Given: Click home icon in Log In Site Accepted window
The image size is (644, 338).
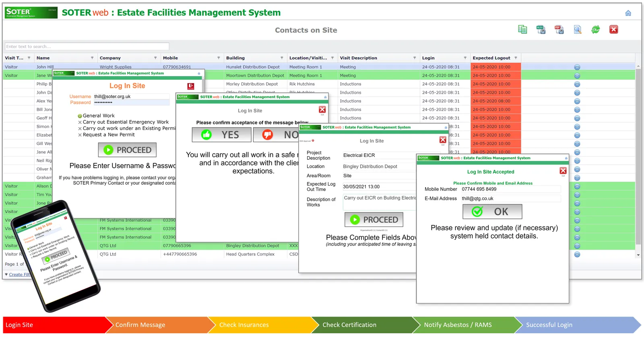Looking at the screenshot, I should coord(566,158).
